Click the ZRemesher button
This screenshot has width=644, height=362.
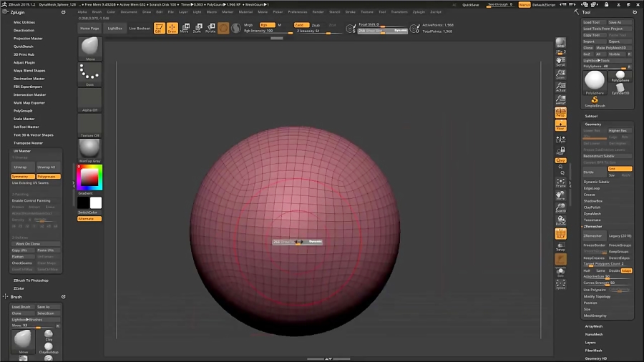(x=595, y=236)
